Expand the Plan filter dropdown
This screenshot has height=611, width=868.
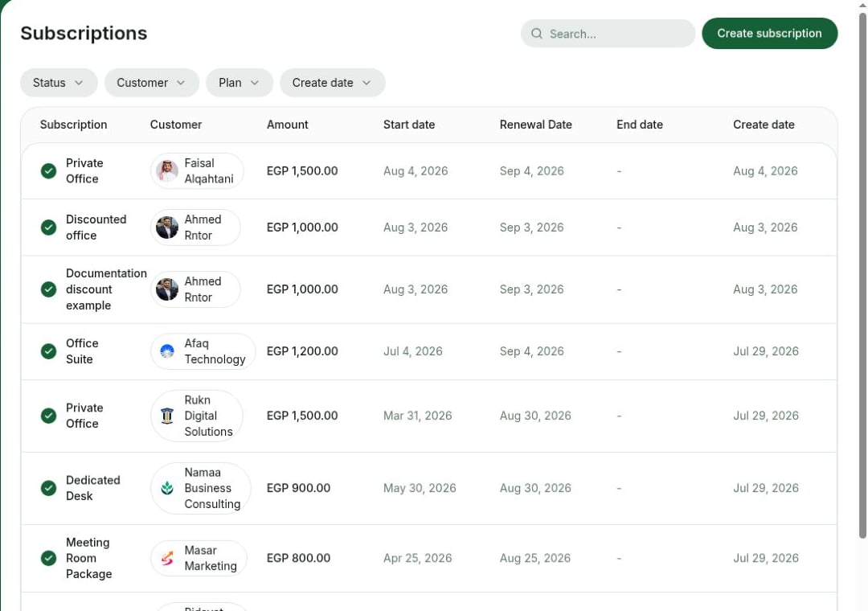point(240,83)
